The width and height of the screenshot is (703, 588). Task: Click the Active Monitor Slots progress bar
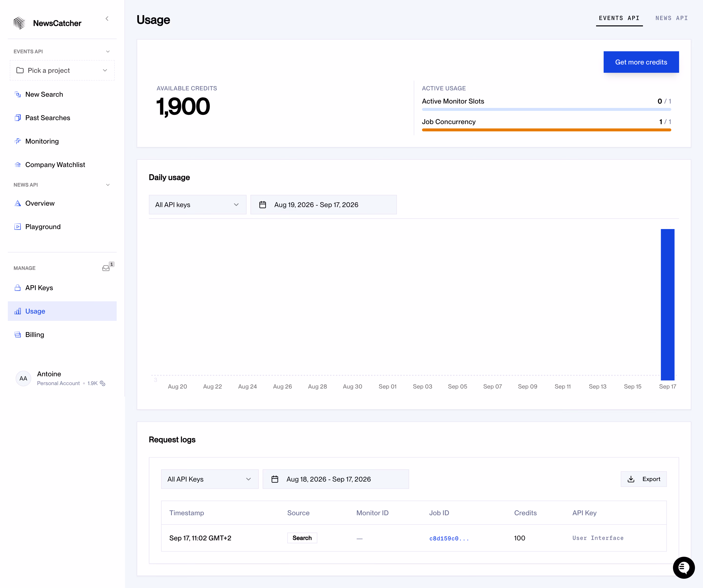[x=546, y=109]
